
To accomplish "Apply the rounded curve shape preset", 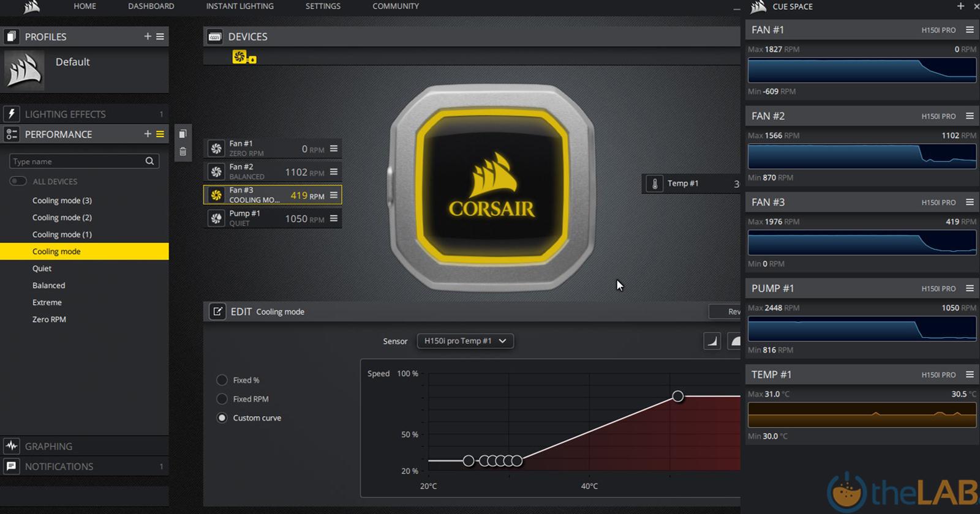I will (x=734, y=341).
